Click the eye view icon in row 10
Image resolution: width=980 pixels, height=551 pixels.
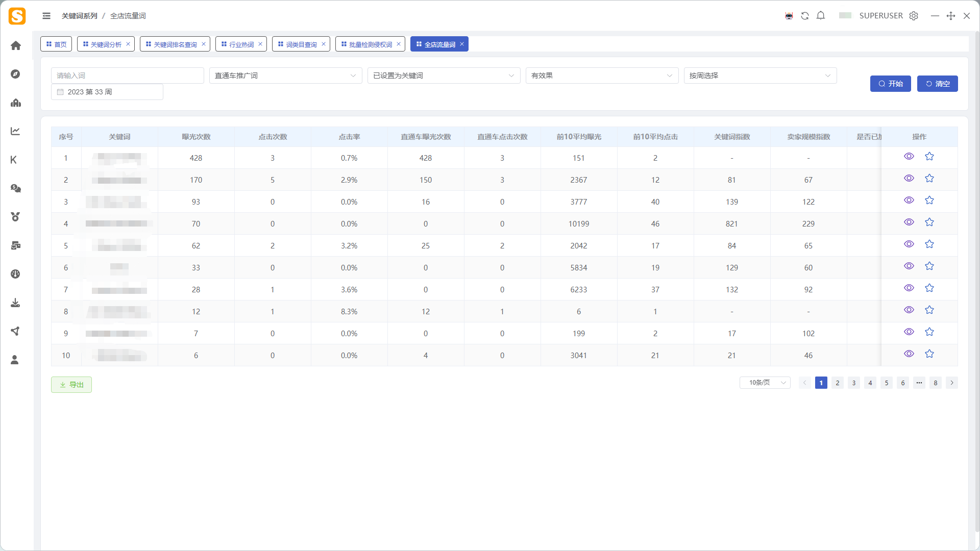909,354
